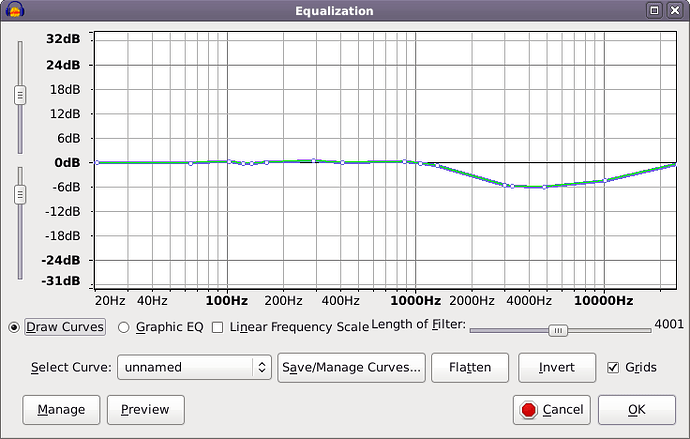The width and height of the screenshot is (690, 439).
Task: Open the Select Curve dropdown showing unnamed
Action: [x=194, y=367]
